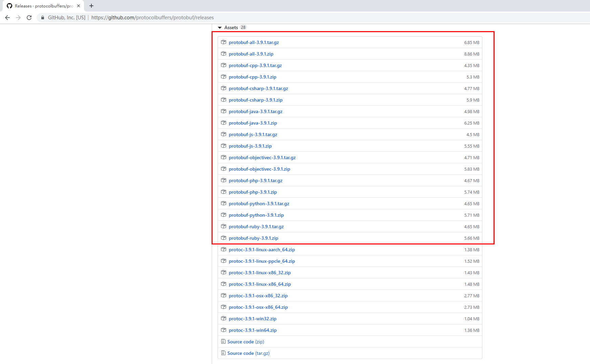Image resolution: width=590 pixels, height=364 pixels.
Task: Download protobuf-java-3.9.1.zip
Action: (253, 123)
